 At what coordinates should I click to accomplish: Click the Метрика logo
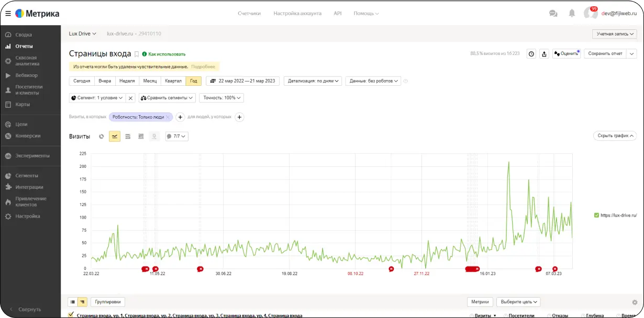(x=37, y=14)
